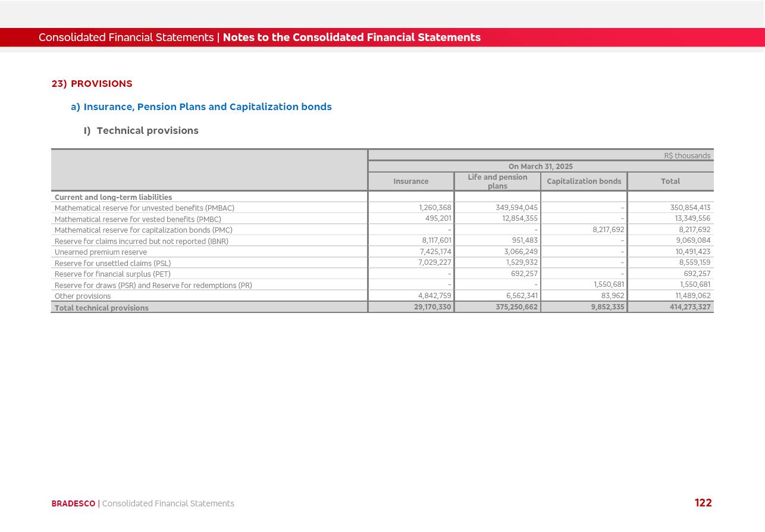Click the page number 122
Screen dimensions: 765x532
pos(703,503)
